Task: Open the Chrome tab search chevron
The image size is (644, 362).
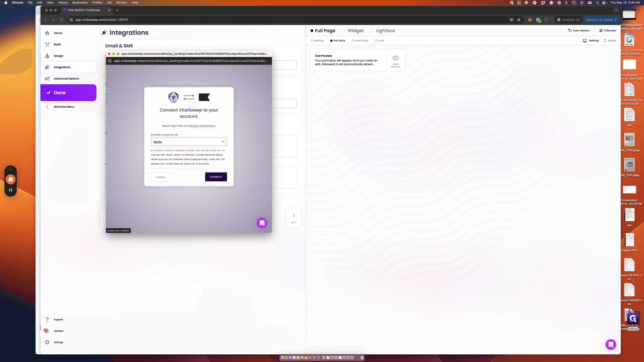Action: [616, 10]
